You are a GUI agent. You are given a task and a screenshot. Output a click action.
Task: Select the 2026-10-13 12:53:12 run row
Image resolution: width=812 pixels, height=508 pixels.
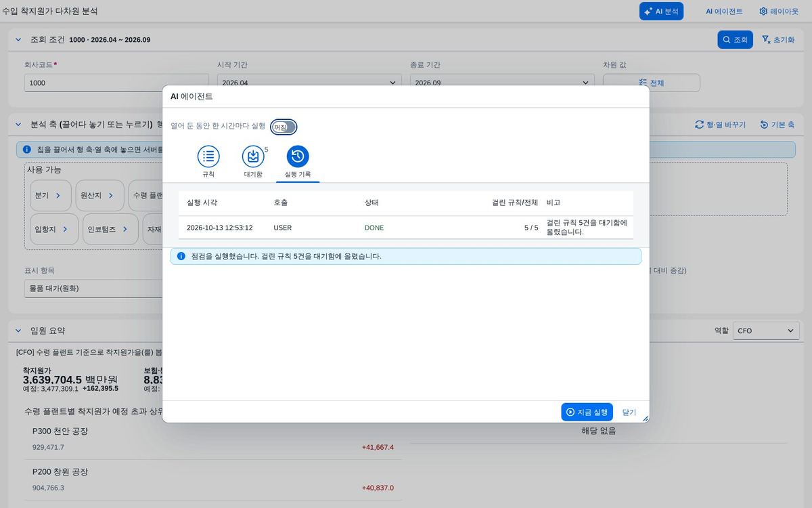pyautogui.click(x=406, y=228)
